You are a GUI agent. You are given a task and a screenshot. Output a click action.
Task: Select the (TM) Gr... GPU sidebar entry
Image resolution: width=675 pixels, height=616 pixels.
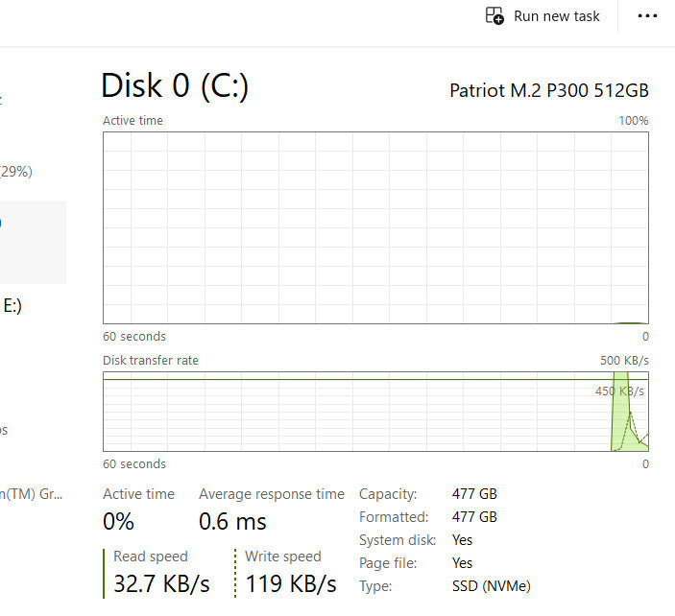click(31, 494)
